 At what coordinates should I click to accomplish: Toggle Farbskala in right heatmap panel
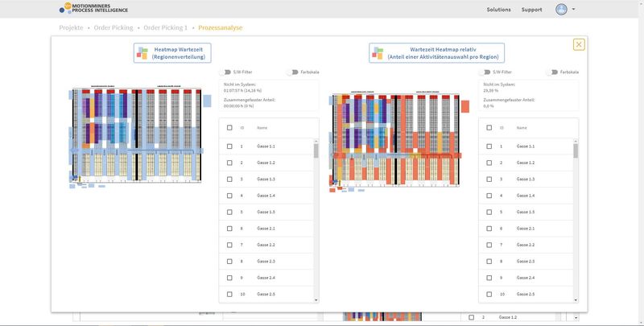pyautogui.click(x=552, y=72)
